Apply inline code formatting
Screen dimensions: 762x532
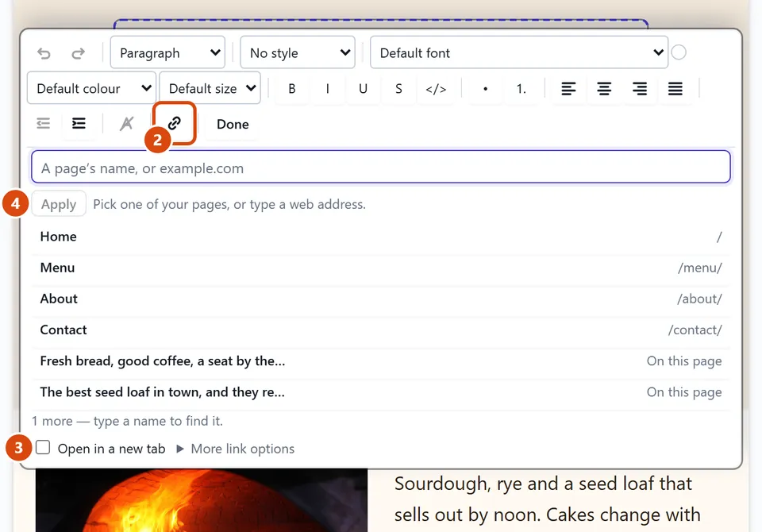coord(436,88)
